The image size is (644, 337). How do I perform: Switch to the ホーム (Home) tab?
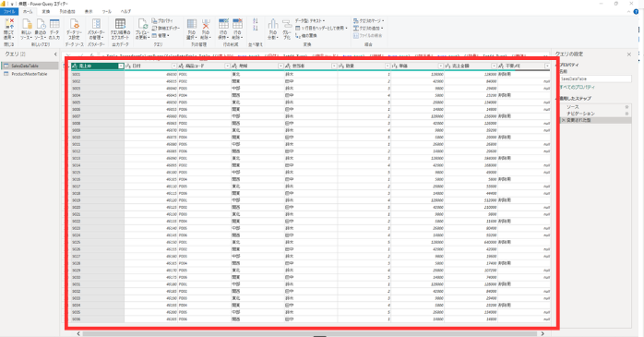coord(28,11)
